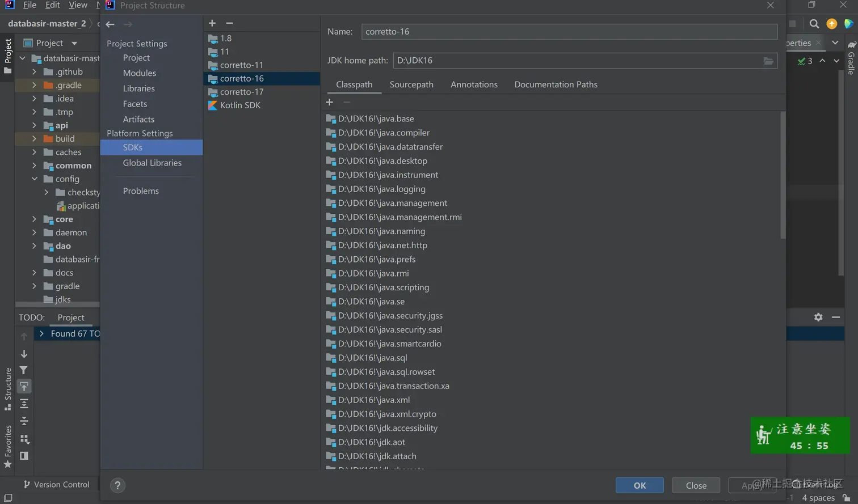Viewport: 858px width, 504px height.
Task: Open the Problems section
Action: coord(141,191)
